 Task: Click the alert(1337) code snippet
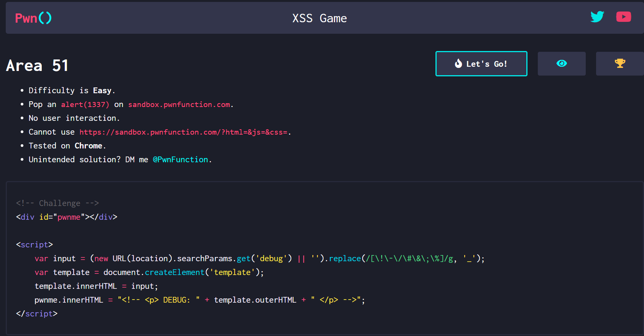point(85,105)
